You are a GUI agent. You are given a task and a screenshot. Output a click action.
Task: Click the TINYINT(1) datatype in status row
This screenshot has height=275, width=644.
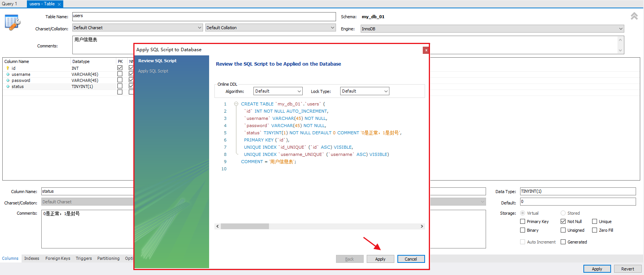click(82, 86)
